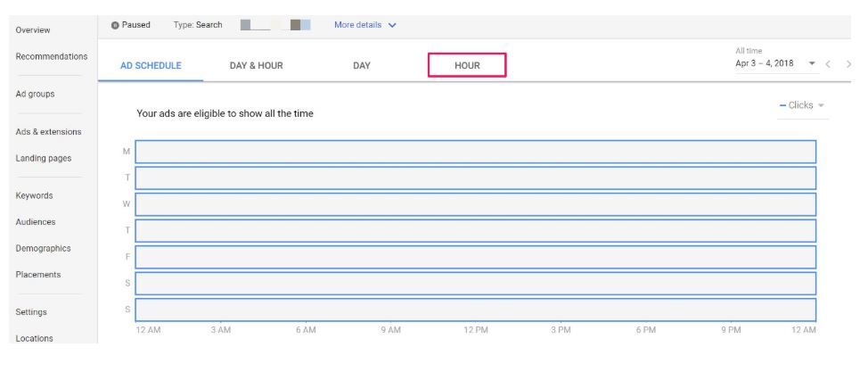
Task: Open Demographics in the sidebar
Action: tap(43, 248)
